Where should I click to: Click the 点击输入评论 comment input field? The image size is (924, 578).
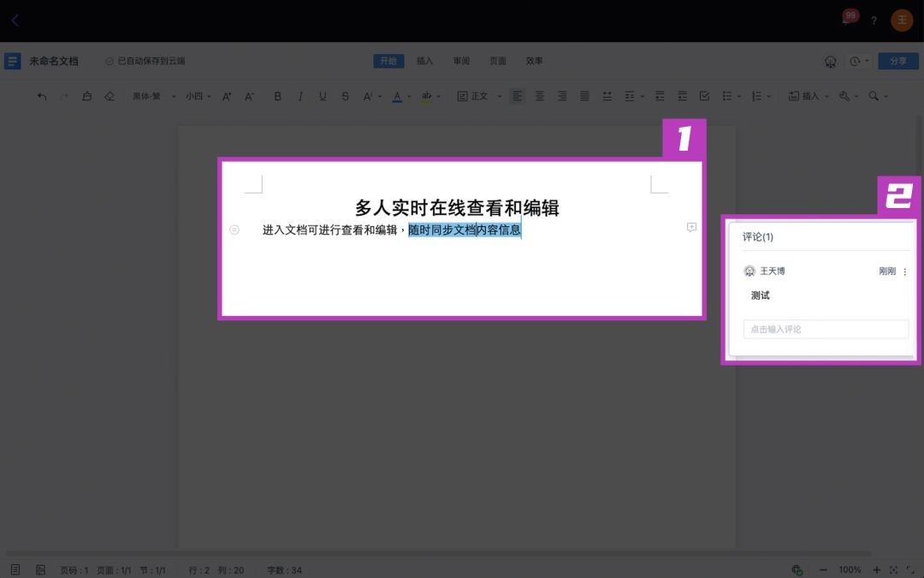pos(826,330)
